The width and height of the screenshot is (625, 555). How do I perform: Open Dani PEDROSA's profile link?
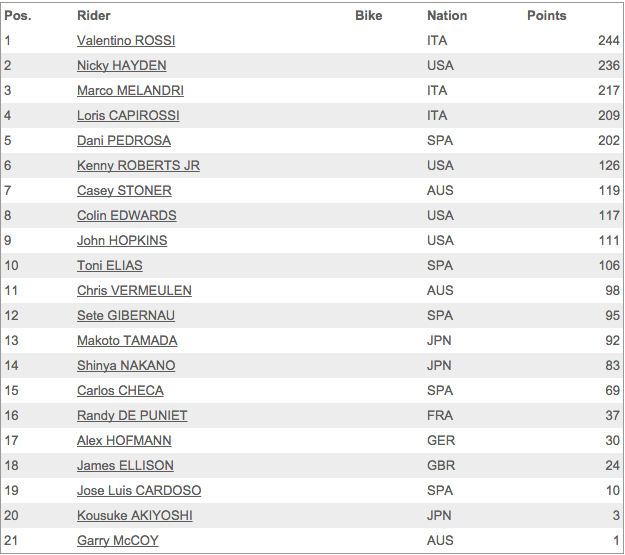(x=124, y=141)
